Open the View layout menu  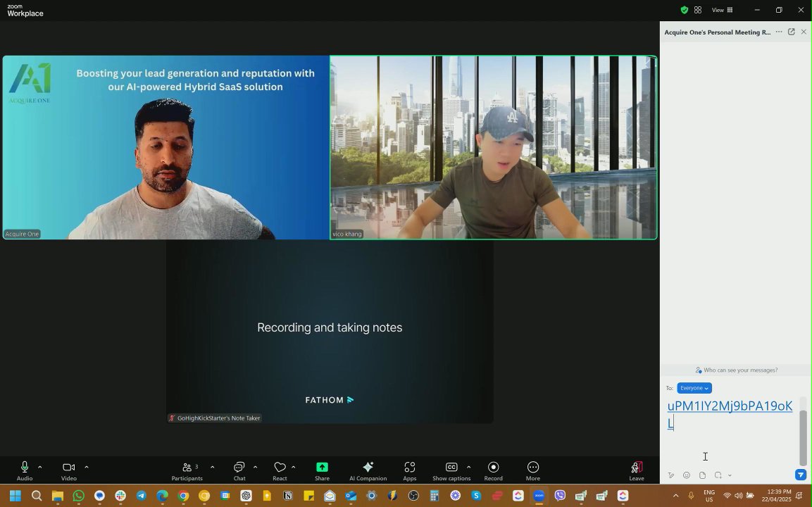click(x=723, y=10)
